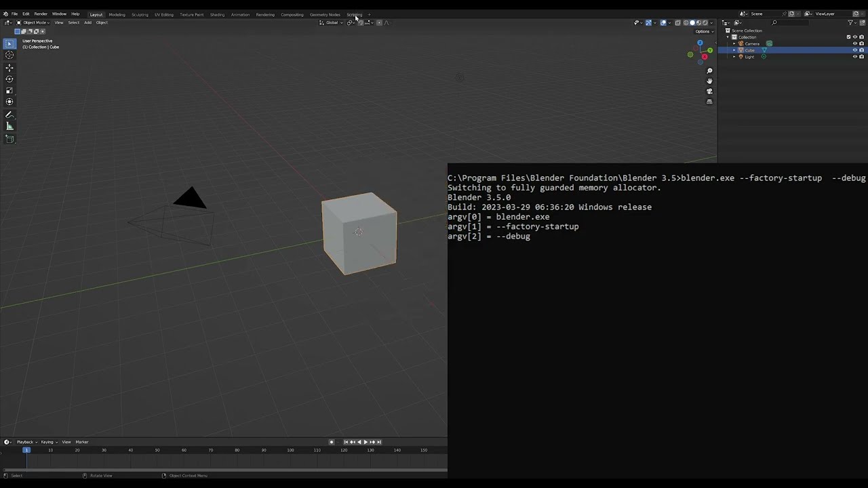Toggle proportional editing in header
This screenshot has width=868, height=488.
pos(379,22)
